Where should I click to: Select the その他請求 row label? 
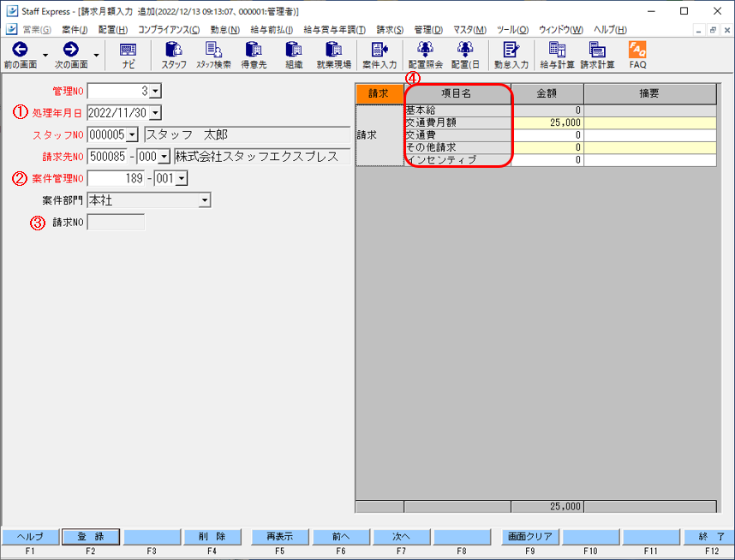pyautogui.click(x=457, y=147)
